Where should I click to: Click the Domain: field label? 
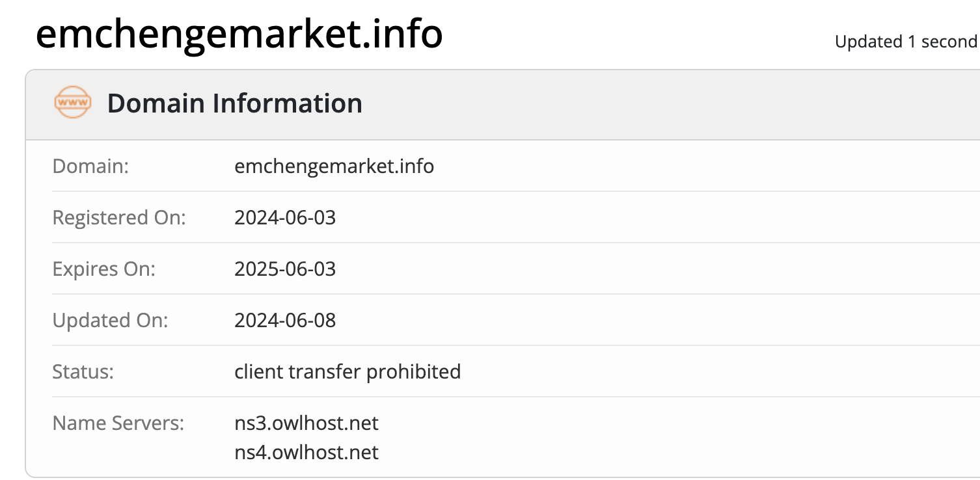pyautogui.click(x=91, y=167)
